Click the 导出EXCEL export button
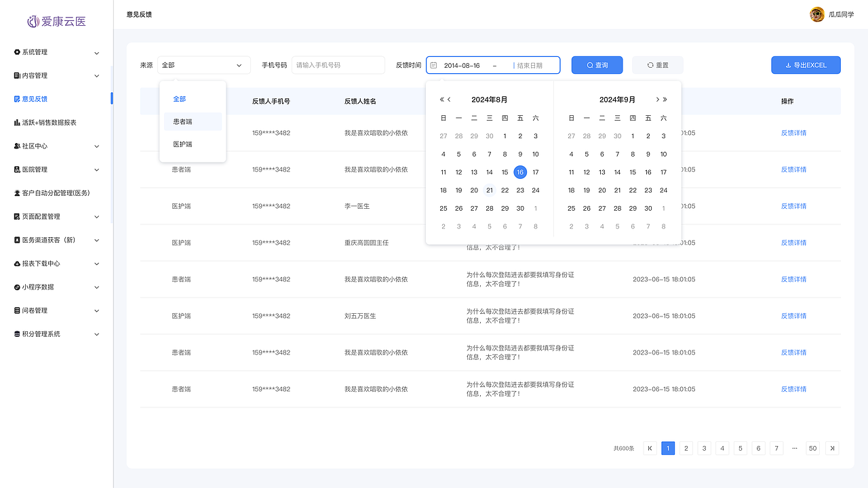This screenshot has width=868, height=488. click(806, 65)
